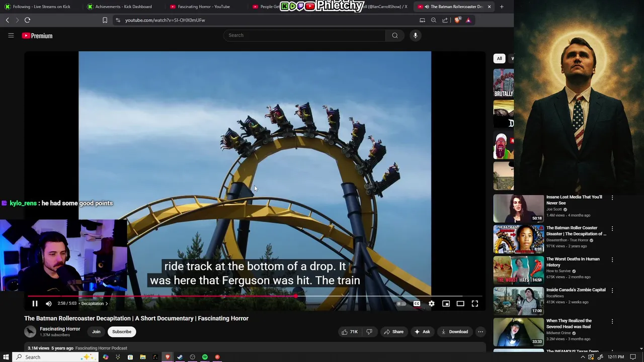Dislike this video
The image size is (644, 362).
pyautogui.click(x=369, y=332)
